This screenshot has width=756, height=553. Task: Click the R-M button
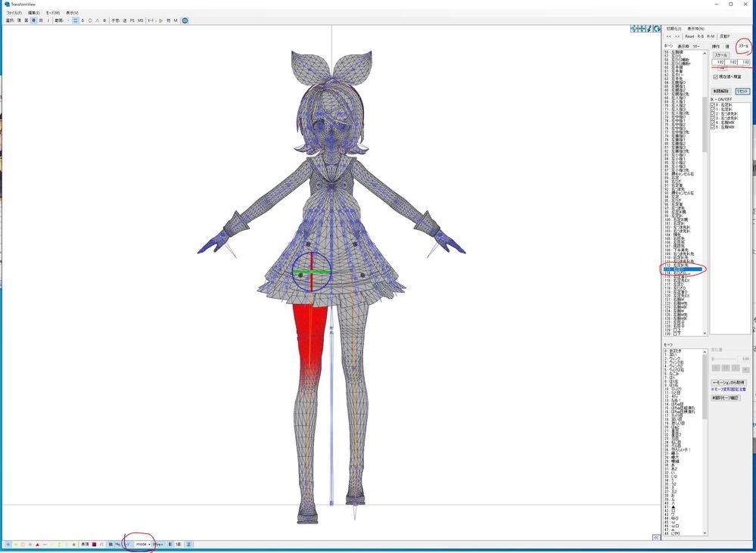coord(710,36)
